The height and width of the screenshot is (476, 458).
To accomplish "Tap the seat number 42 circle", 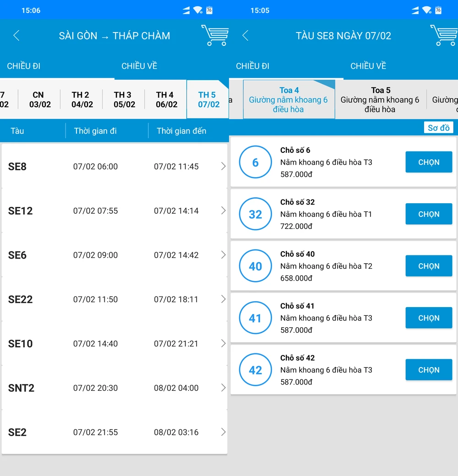I will coord(255,370).
